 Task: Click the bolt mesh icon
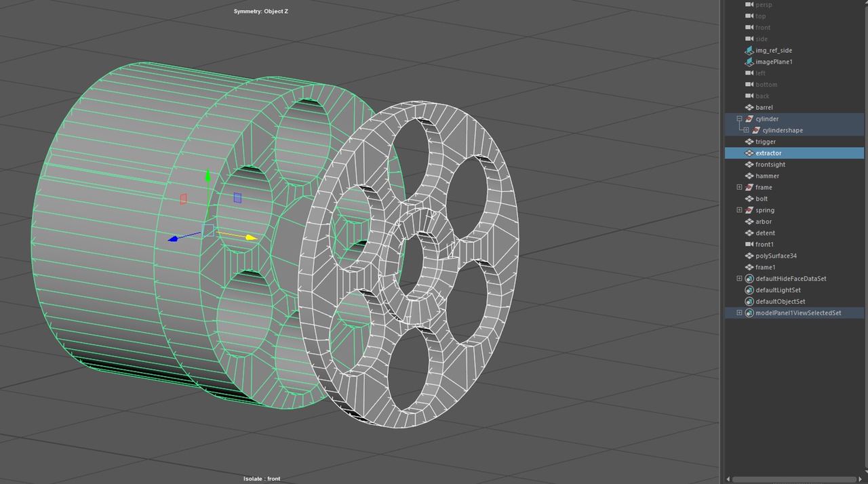749,199
